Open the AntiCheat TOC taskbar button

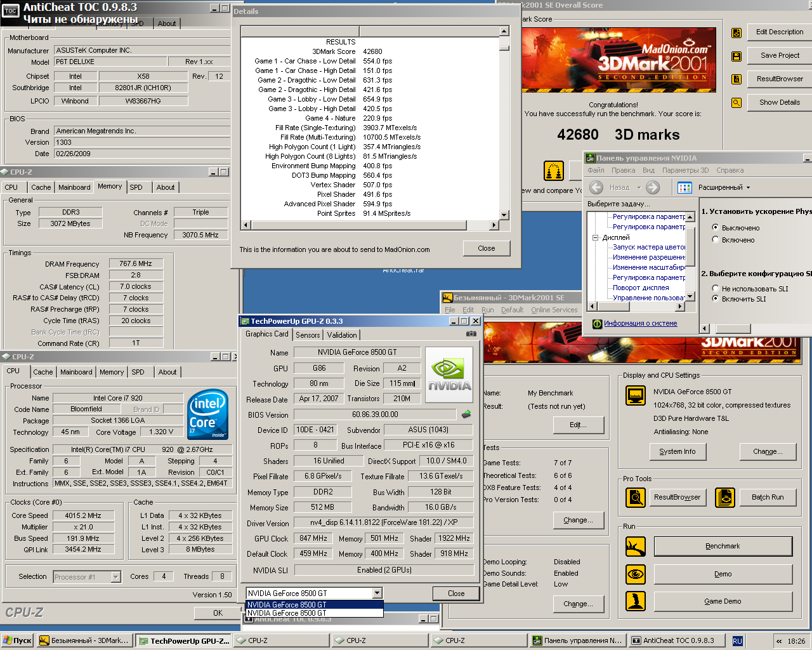click(677, 641)
